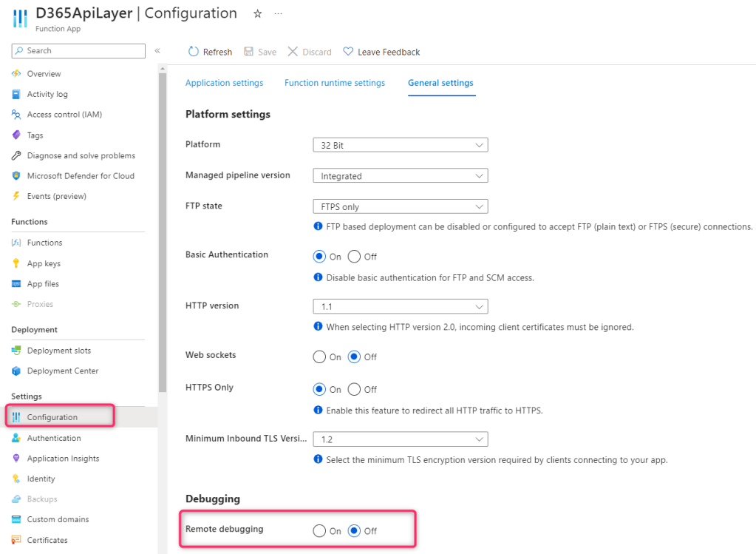The height and width of the screenshot is (554, 756).
Task: Set HTTPS Only to Off
Action: 354,389
